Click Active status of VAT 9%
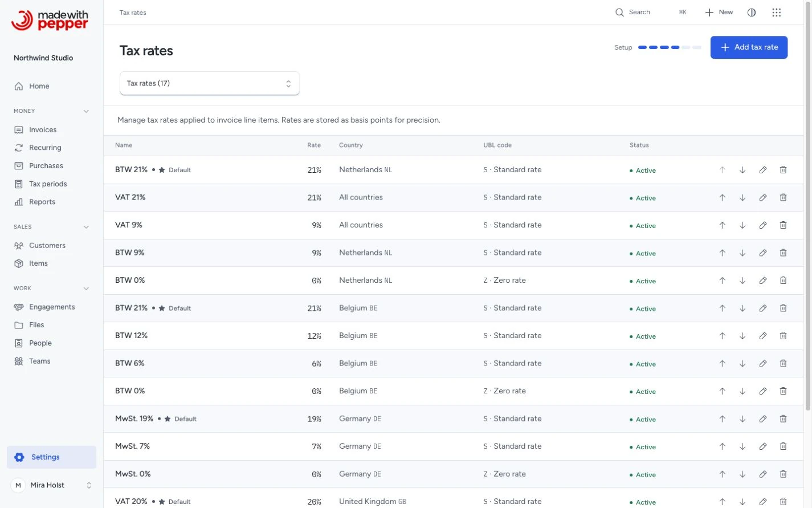 click(x=643, y=226)
